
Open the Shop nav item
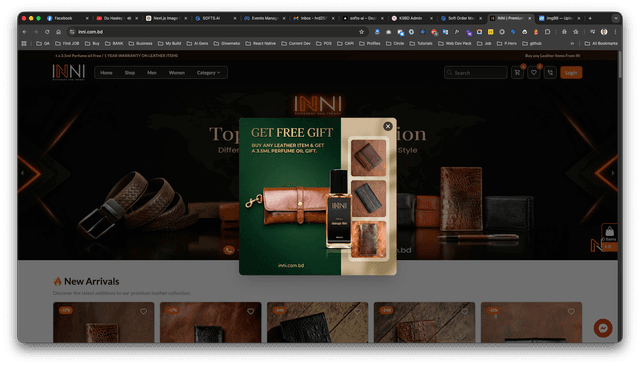tap(130, 73)
